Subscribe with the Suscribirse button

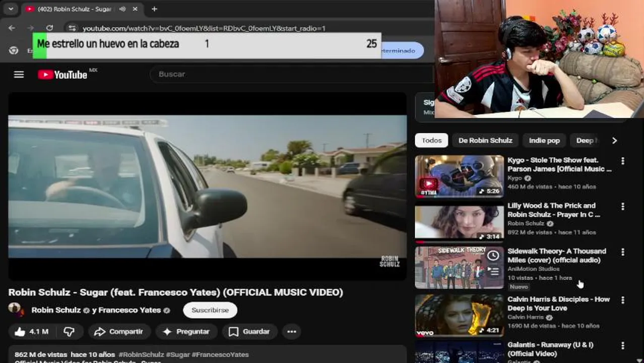210,310
